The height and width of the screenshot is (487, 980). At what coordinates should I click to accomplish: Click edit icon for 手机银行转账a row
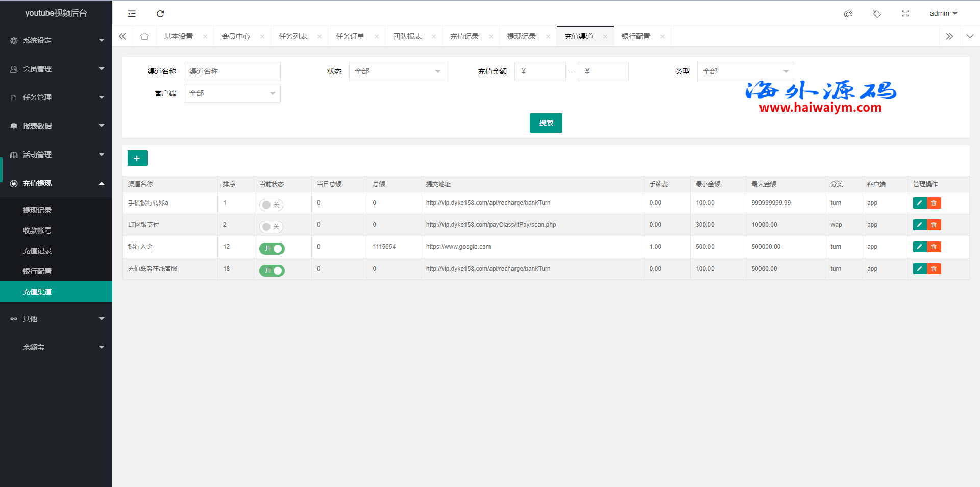pos(920,203)
